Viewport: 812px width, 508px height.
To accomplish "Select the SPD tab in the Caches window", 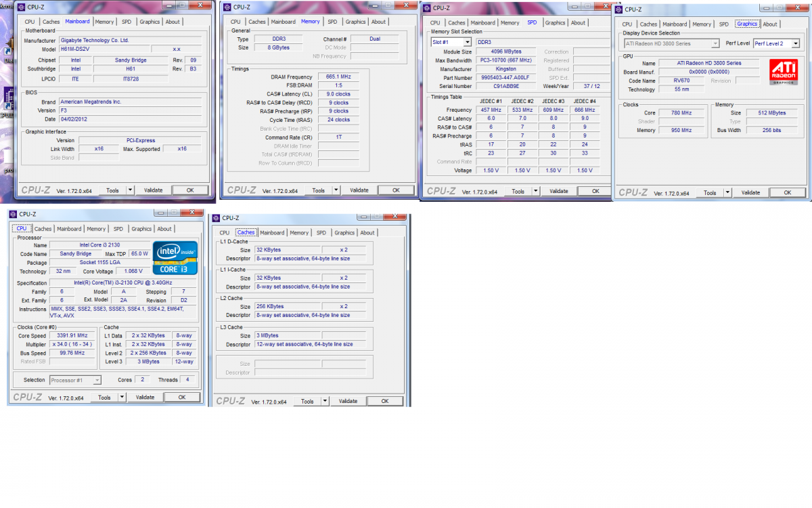I will tap(321, 232).
